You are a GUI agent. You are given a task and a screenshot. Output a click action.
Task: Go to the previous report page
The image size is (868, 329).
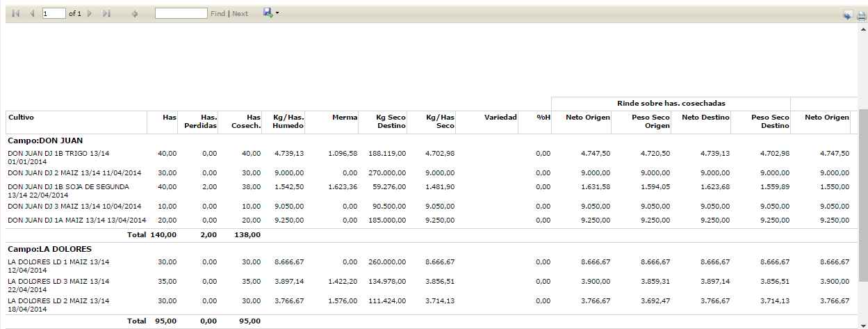click(32, 13)
